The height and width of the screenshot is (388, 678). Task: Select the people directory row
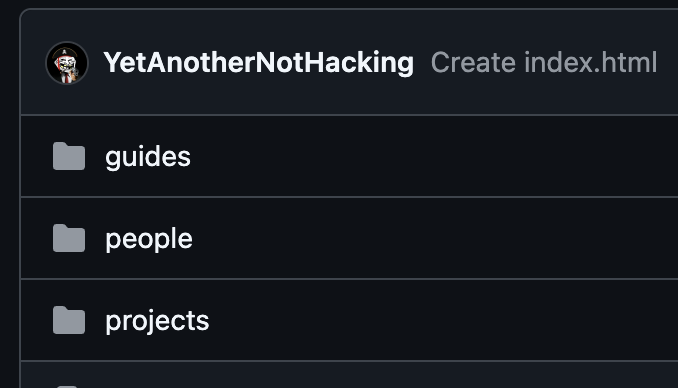(x=349, y=238)
